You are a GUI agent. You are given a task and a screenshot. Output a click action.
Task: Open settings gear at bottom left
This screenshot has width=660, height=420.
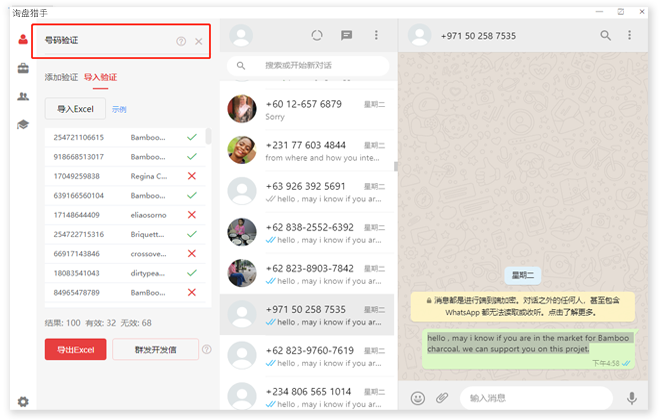pos(22,401)
